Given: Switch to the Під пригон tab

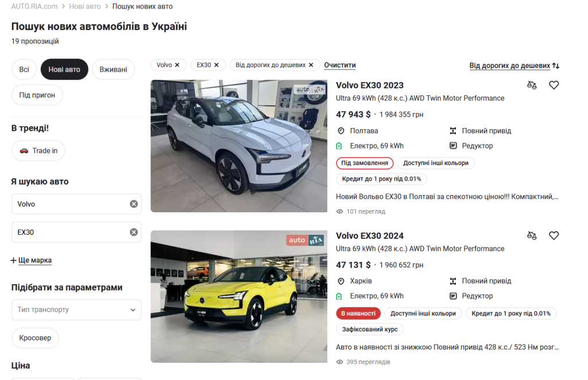Looking at the screenshot, I should [37, 95].
